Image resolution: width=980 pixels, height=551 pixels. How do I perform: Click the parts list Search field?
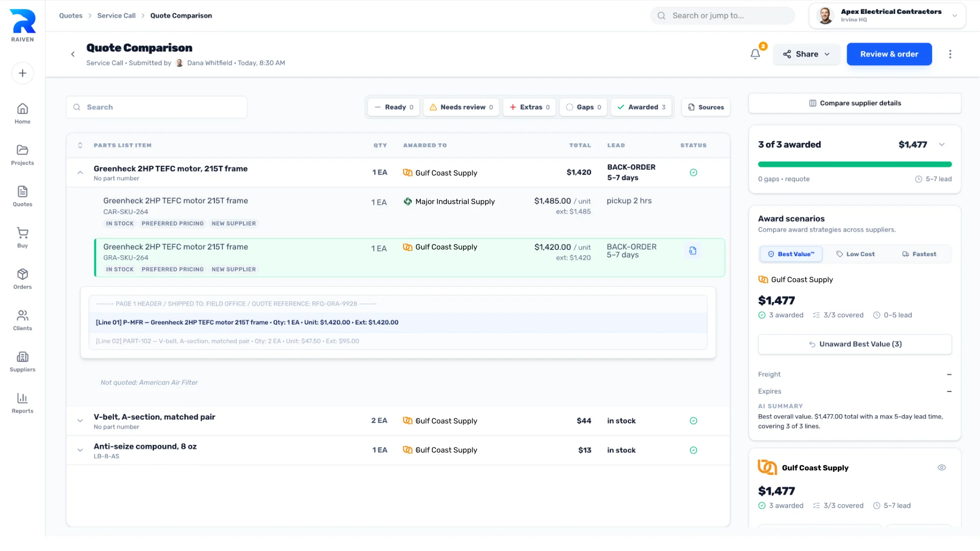[157, 107]
